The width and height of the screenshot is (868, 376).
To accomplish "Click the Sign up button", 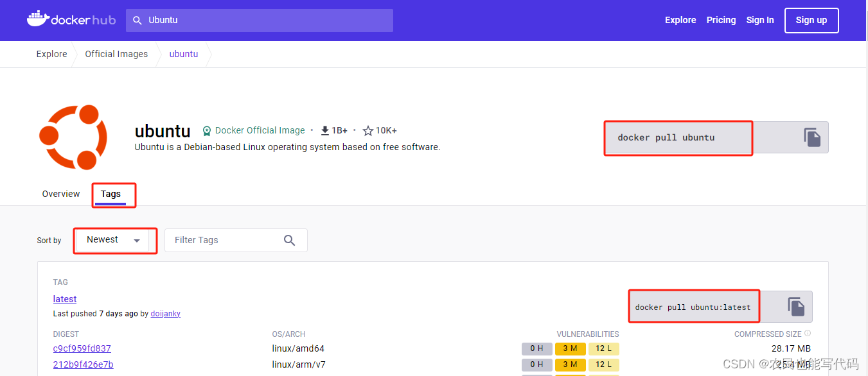I will 811,20.
